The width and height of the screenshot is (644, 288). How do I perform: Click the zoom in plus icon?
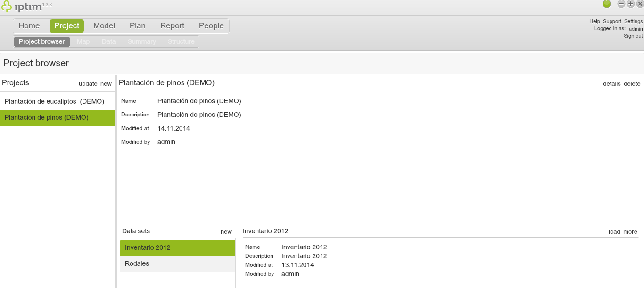click(630, 4)
